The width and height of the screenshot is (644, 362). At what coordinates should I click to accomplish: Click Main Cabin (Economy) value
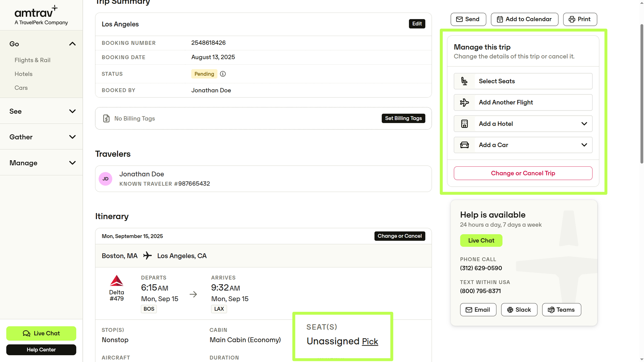(245, 340)
